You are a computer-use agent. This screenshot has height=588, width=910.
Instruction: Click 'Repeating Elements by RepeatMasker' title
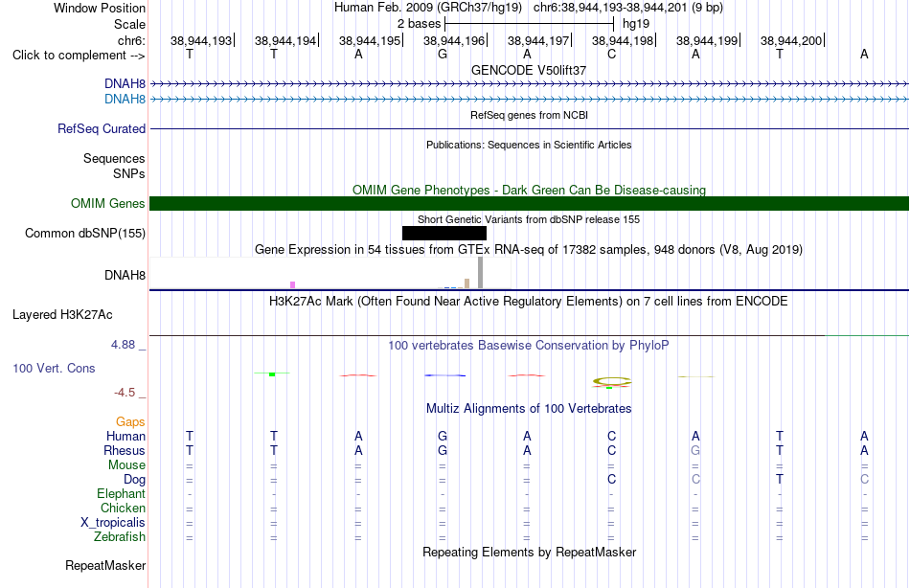529,552
